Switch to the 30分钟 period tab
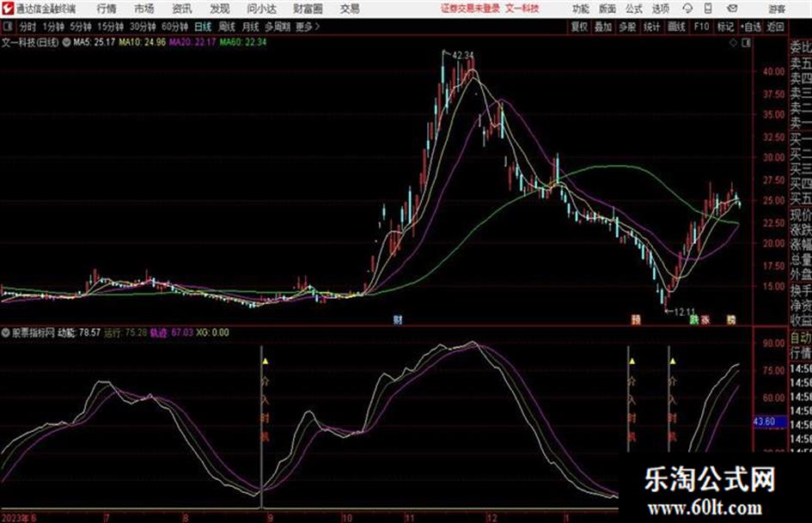Image resolution: width=812 pixels, height=523 pixels. click(x=143, y=27)
